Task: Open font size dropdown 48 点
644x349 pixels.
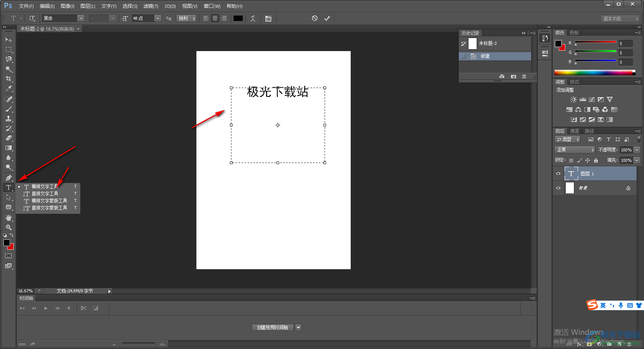Action: 158,18
